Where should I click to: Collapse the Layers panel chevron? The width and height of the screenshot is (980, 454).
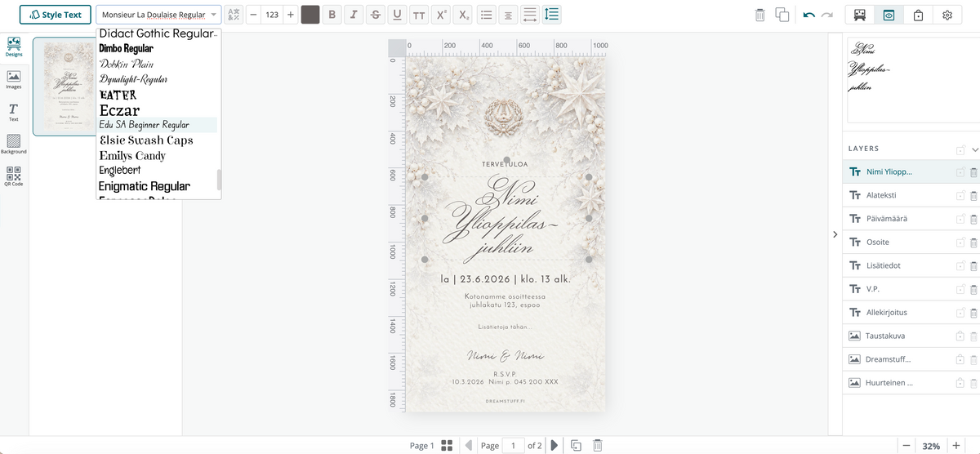coord(974,149)
